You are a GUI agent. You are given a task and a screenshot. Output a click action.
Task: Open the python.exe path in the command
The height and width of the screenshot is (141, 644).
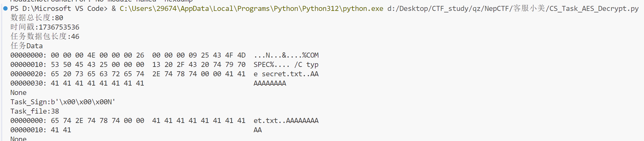point(251,8)
